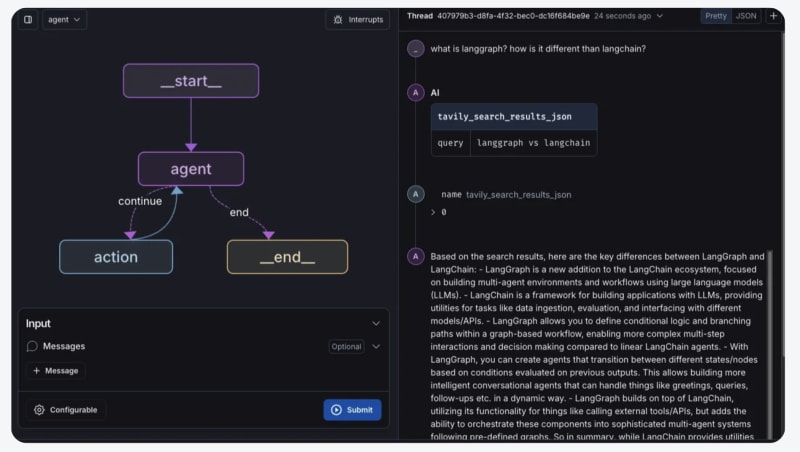
Task: Open the agent graph selector dropdown
Action: click(65, 19)
